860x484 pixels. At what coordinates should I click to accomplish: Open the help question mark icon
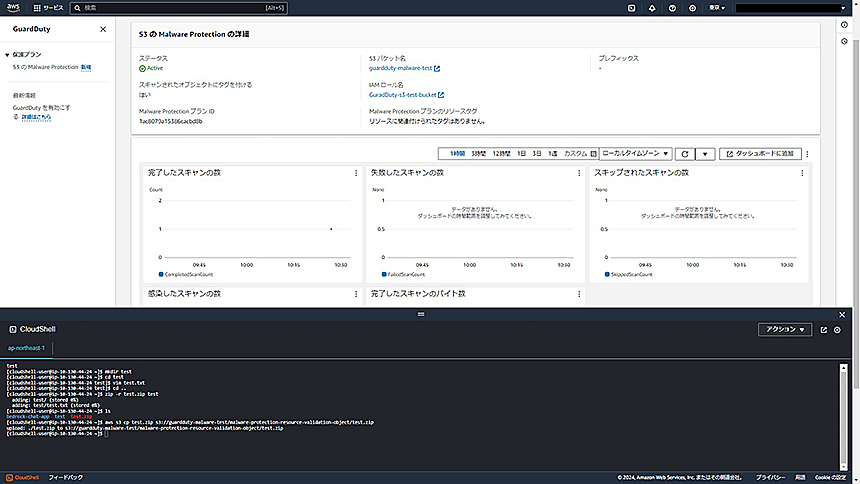[x=672, y=8]
